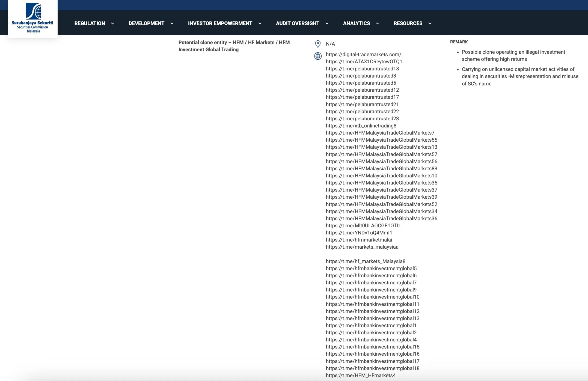Viewport: 588px width, 381px height.
Task: Select the hfmbankinvestmentglobal5 URL
Action: coord(371,269)
